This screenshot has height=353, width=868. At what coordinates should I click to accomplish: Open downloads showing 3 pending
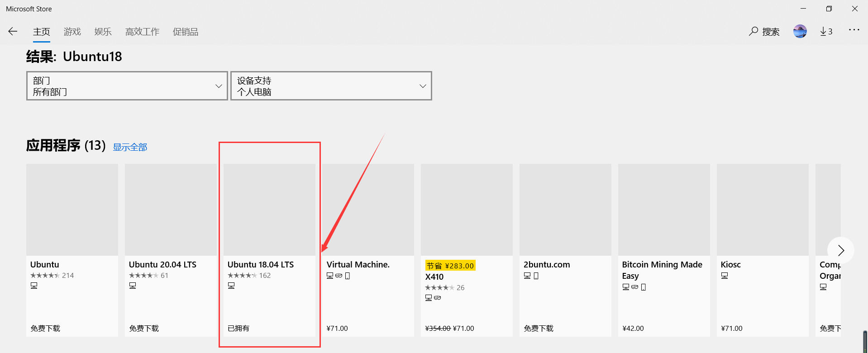826,31
